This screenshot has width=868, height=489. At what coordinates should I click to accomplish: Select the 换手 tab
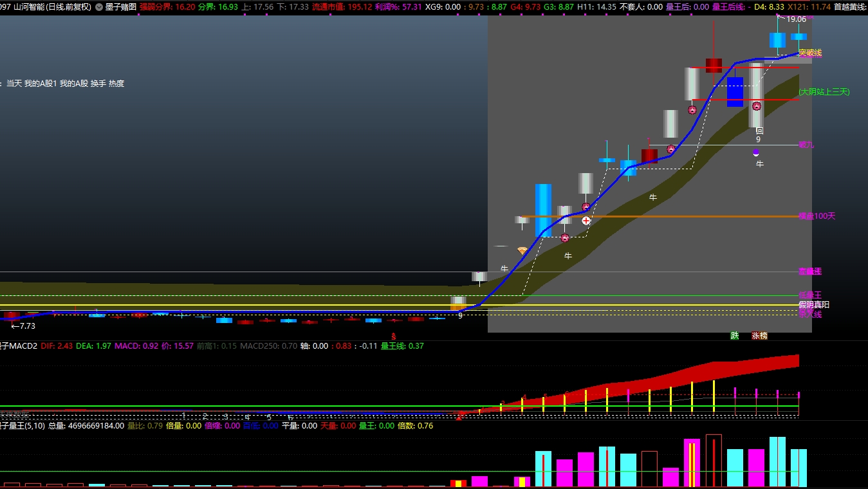[98, 84]
